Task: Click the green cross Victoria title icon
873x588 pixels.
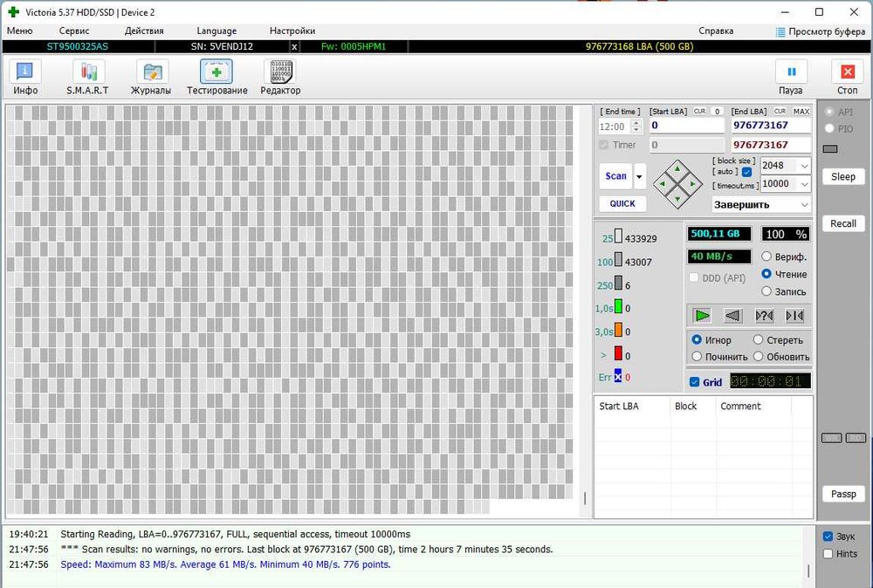Action: point(13,11)
